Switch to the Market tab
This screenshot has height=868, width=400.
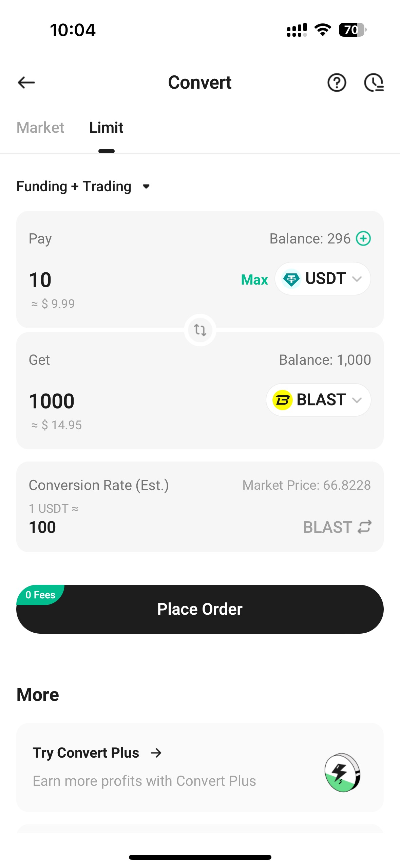(x=40, y=128)
